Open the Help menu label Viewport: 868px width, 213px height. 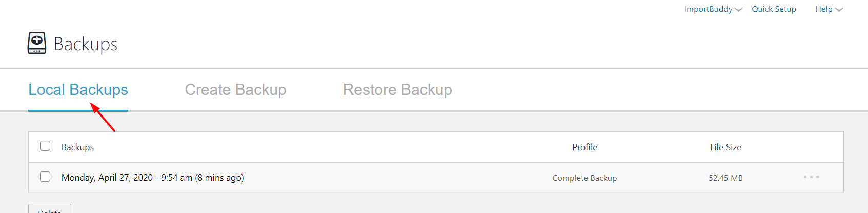824,9
